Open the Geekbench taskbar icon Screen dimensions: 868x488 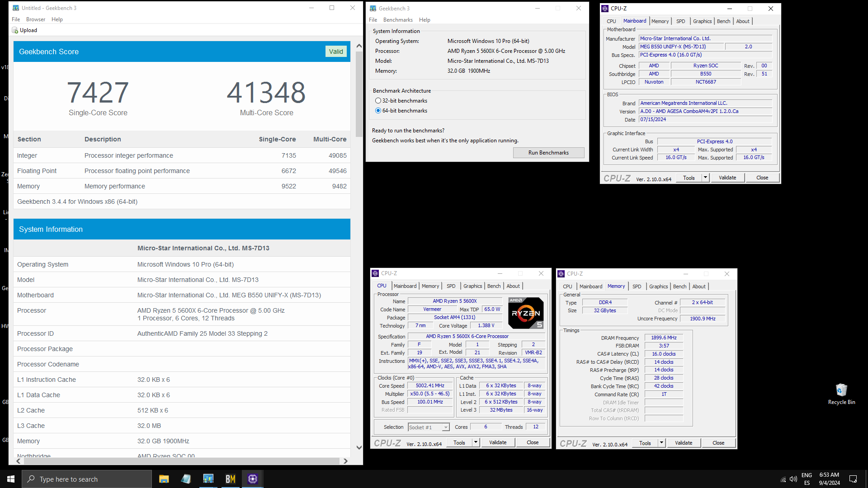pos(208,479)
